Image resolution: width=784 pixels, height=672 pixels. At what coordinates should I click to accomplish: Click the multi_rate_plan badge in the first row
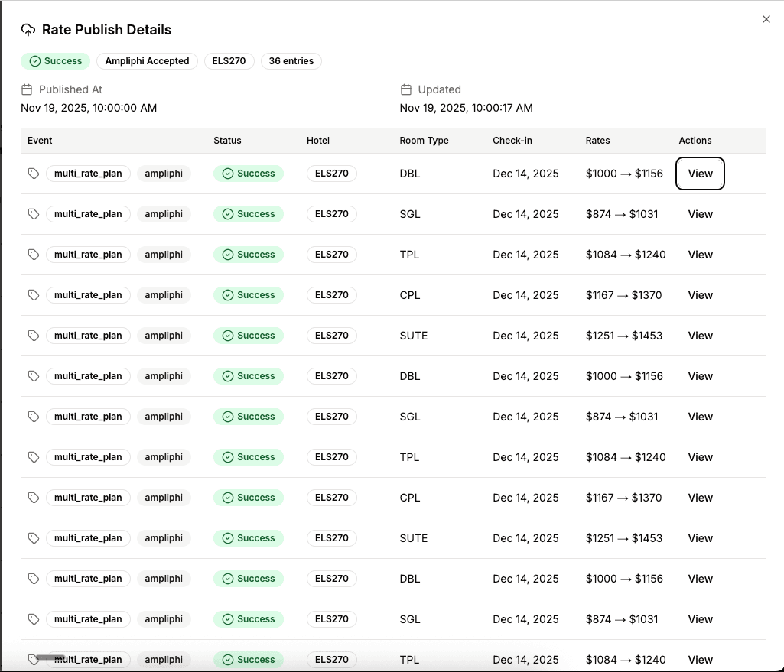point(88,174)
